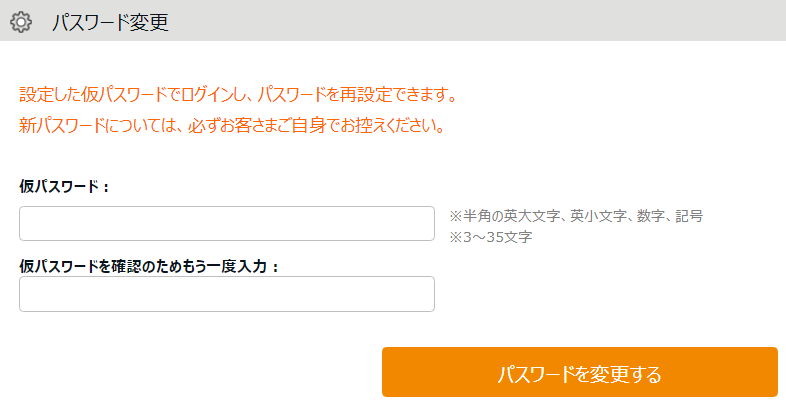This screenshot has width=786, height=412.
Task: Place cursor in the first password box
Action: [x=227, y=224]
